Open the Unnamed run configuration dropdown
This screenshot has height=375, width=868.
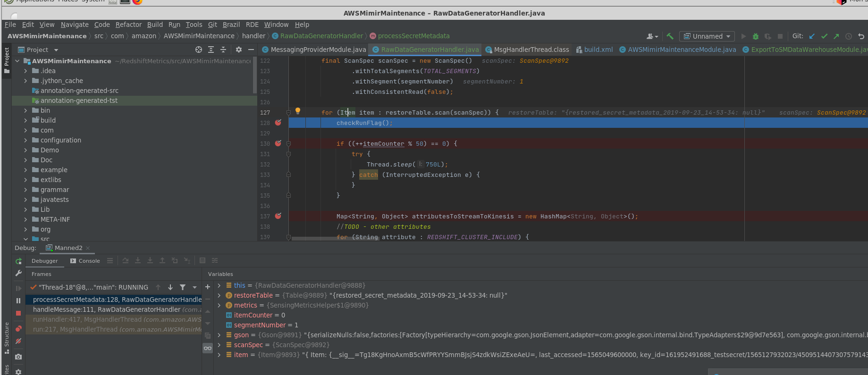(707, 36)
